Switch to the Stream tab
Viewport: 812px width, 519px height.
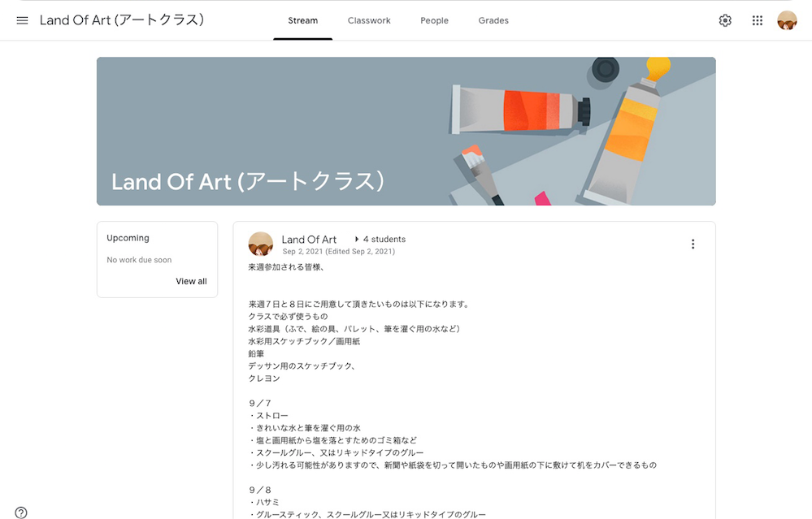click(303, 20)
